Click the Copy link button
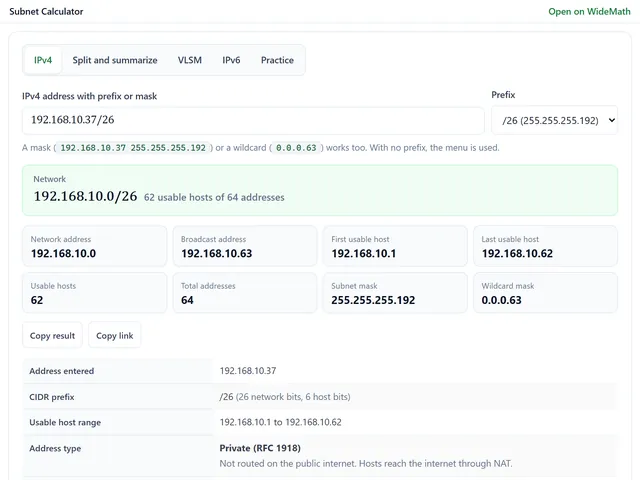This screenshot has height=480, width=640. coord(115,335)
